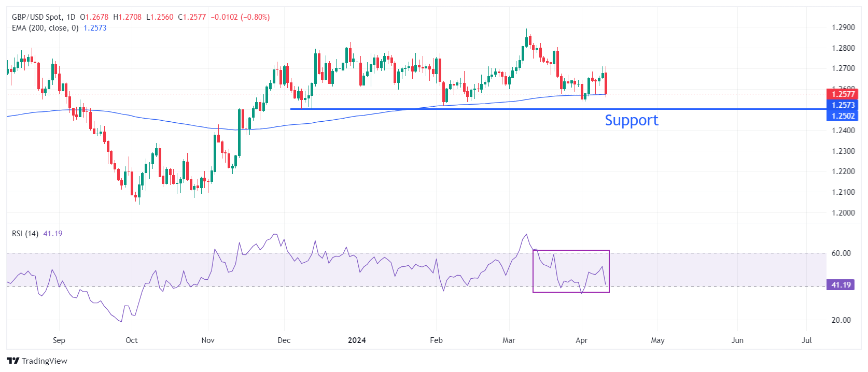Click the 1.2900 price scale label

pos(843,27)
